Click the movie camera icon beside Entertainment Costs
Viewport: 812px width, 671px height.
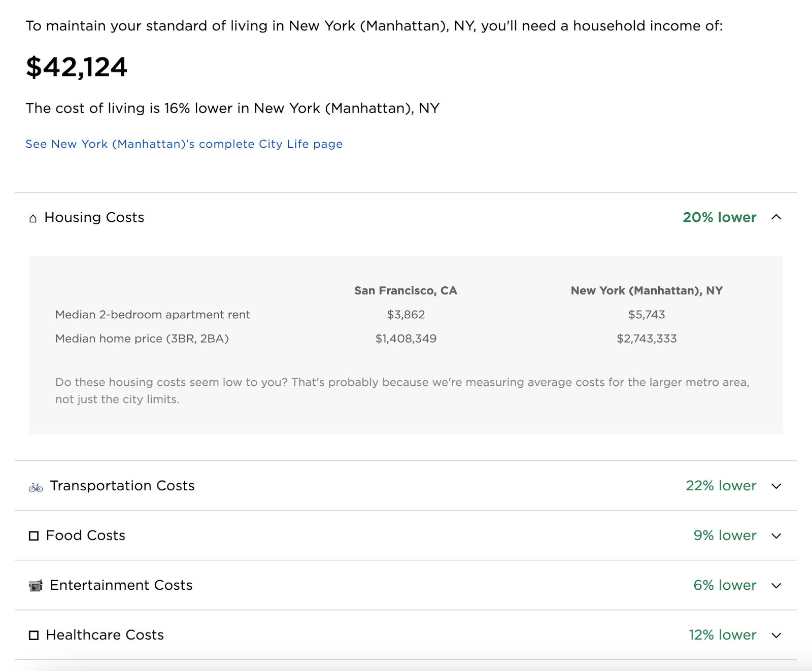(x=35, y=585)
